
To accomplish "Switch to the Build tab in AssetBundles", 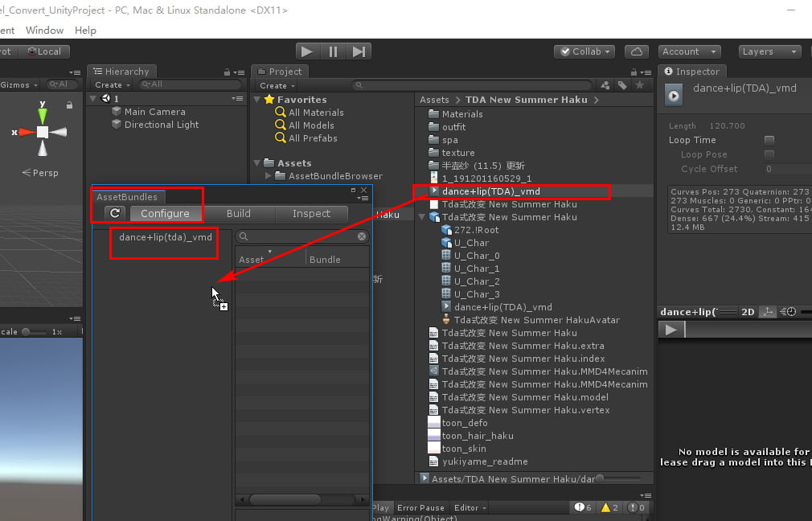I will tap(238, 214).
